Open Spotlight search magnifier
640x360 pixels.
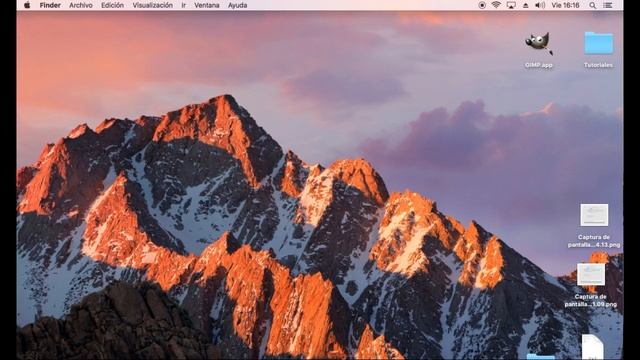coord(593,5)
